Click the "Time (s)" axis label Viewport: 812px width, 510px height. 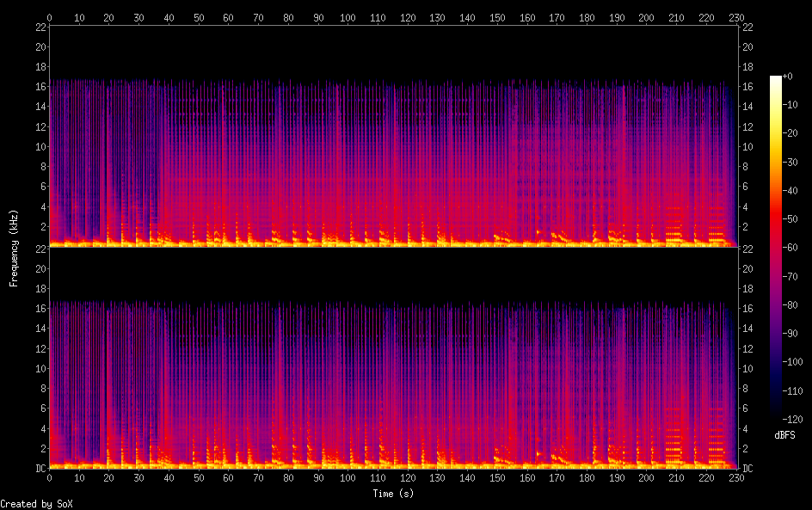(391, 494)
